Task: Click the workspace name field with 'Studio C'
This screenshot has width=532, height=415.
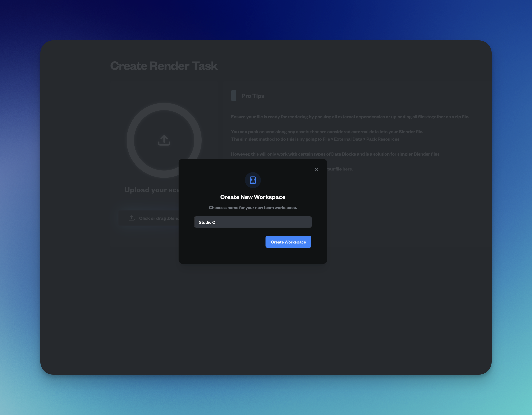Action: tap(253, 222)
